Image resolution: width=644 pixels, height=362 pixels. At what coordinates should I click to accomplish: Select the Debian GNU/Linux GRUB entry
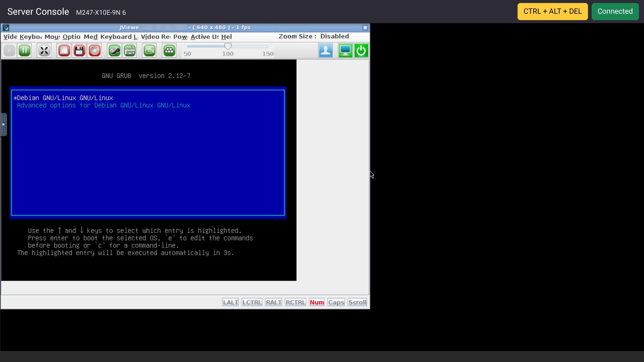(63, 98)
